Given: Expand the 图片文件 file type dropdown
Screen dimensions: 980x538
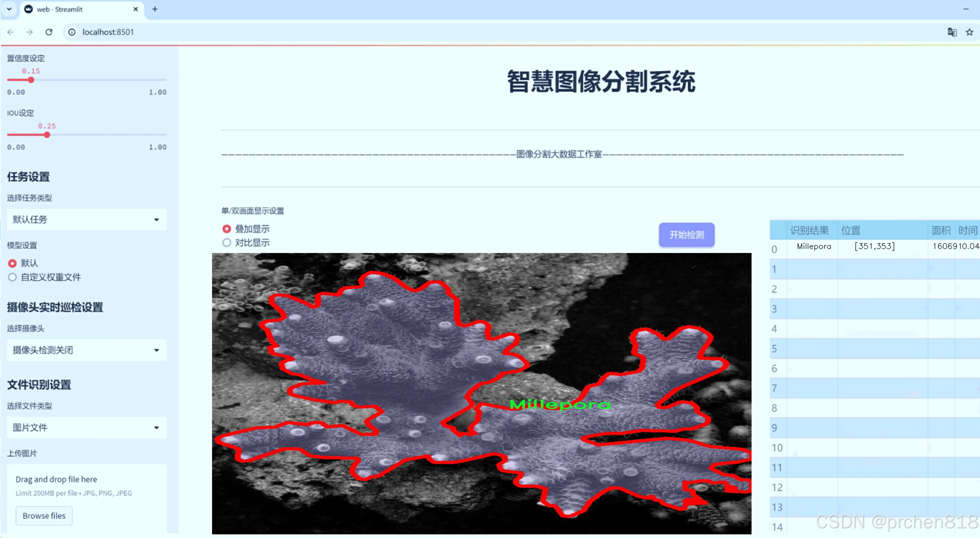Looking at the screenshot, I should [87, 427].
